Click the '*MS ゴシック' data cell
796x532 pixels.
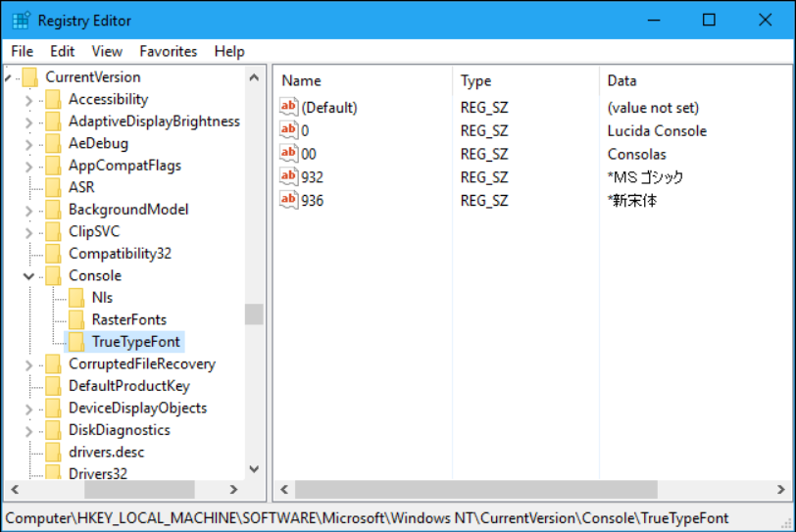click(645, 177)
